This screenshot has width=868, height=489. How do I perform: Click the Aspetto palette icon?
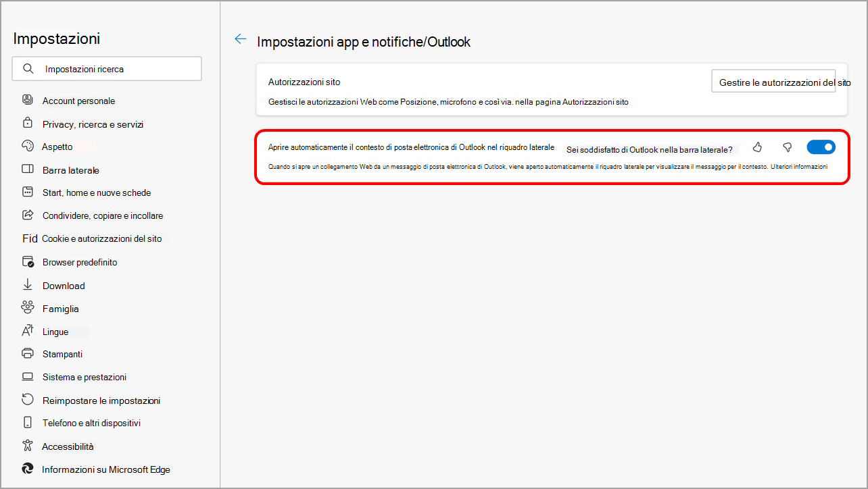click(28, 146)
